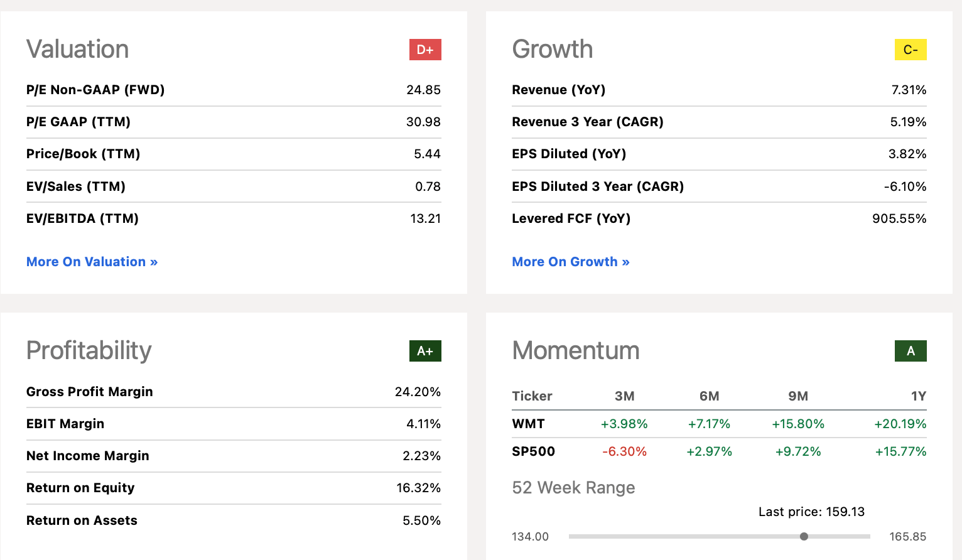Click the D+ Valuation grade badge
Screen dimensions: 962x560
(x=425, y=50)
